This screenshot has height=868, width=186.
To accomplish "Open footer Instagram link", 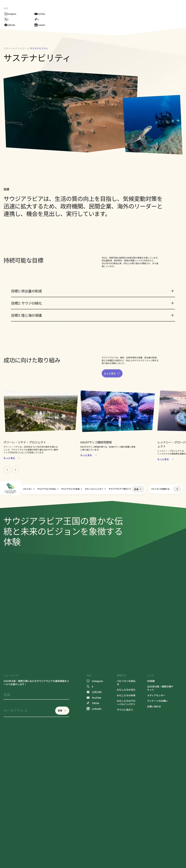I will (x=95, y=681).
